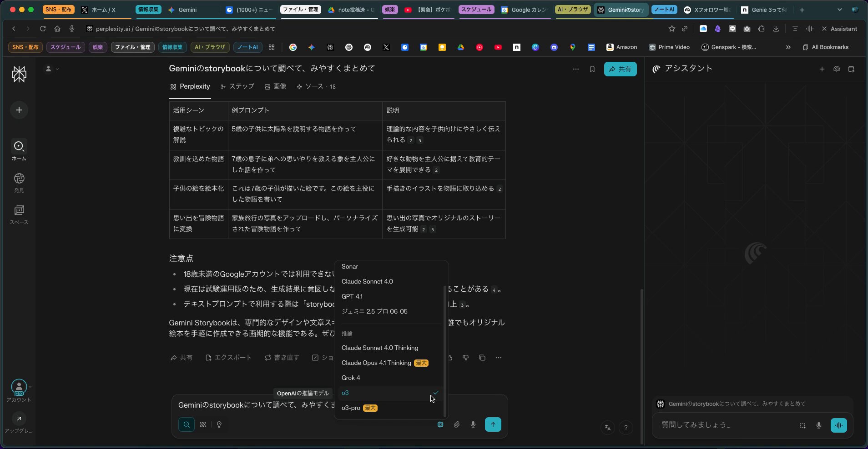Expand the profile dropdown near thread title

click(52, 69)
